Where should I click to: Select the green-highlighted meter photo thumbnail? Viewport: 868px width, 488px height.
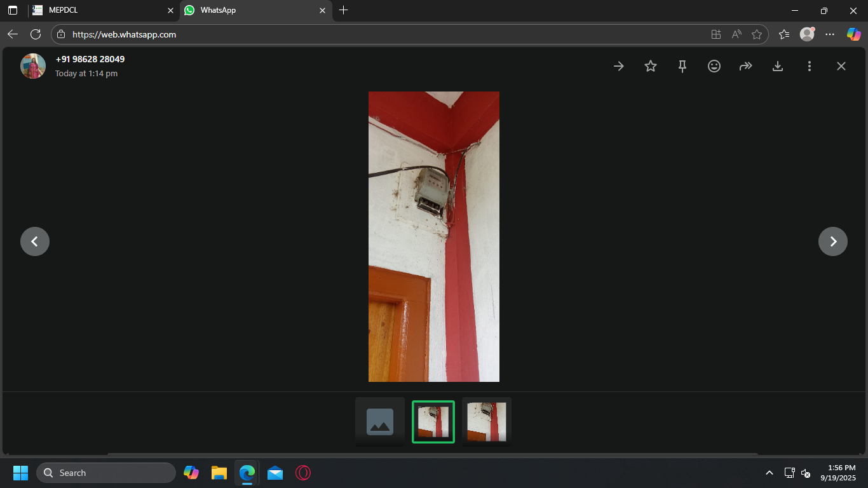pyautogui.click(x=433, y=421)
